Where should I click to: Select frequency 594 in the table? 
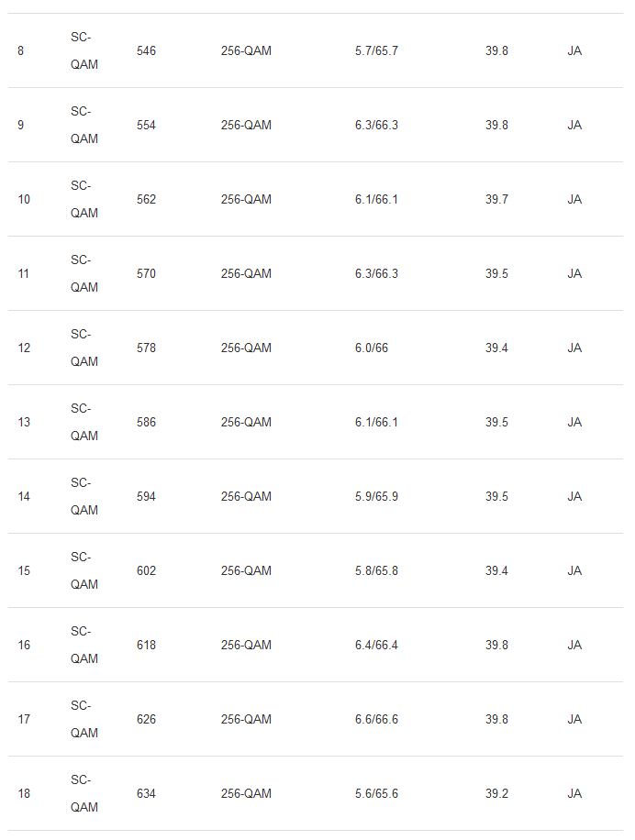[146, 496]
